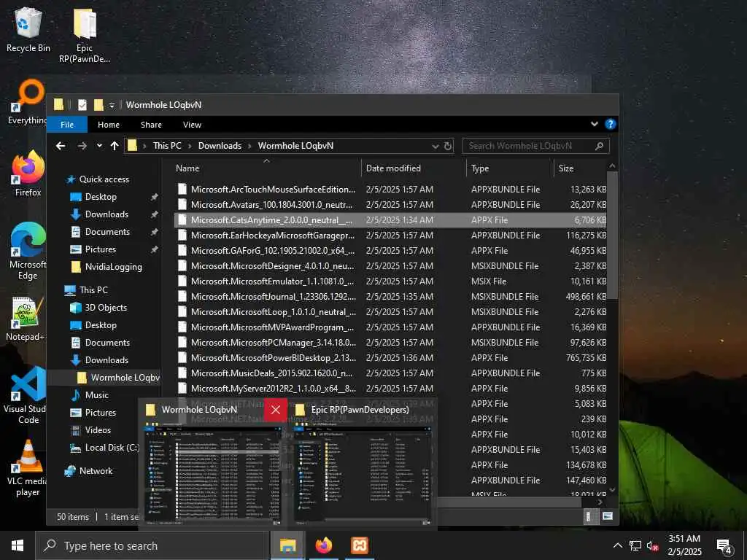
Task: Select pinned Desktop under Quick access
Action: (101, 197)
